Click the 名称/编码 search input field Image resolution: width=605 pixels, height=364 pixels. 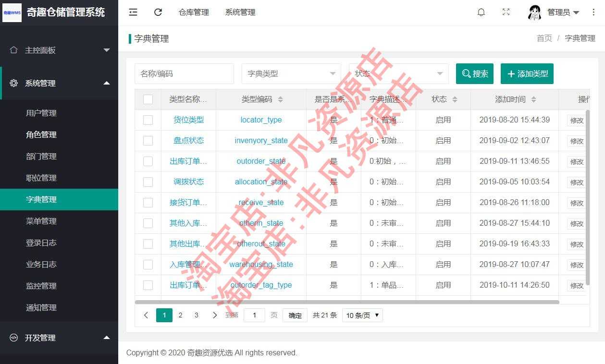click(184, 73)
